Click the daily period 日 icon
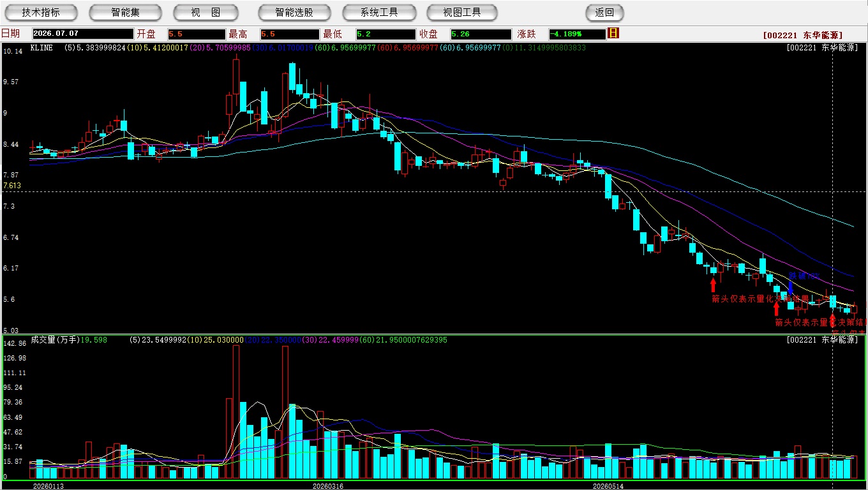 613,33
